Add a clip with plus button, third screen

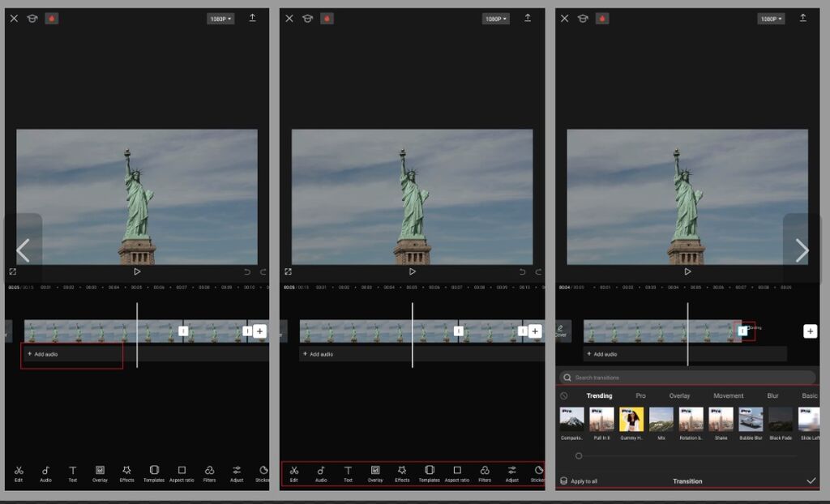coord(811,331)
